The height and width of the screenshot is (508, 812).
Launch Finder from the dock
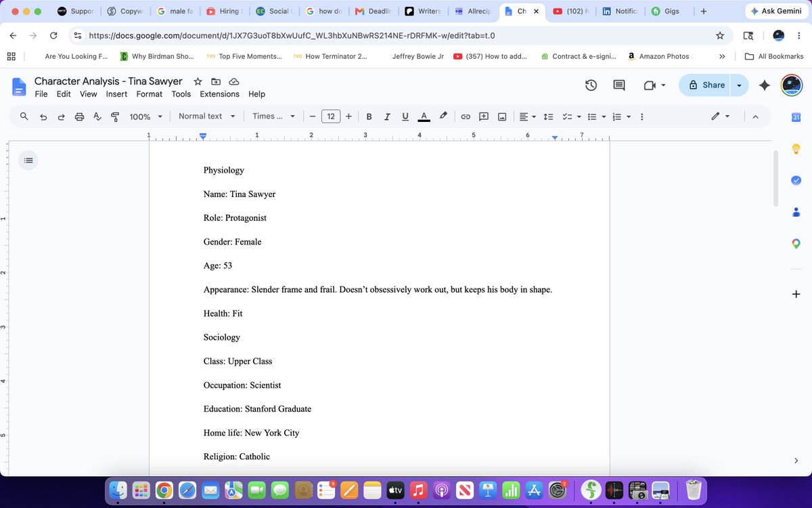(118, 490)
